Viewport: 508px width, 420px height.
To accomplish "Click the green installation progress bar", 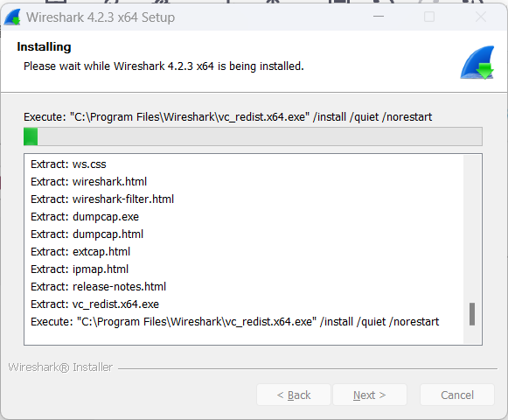I will pos(253,136).
